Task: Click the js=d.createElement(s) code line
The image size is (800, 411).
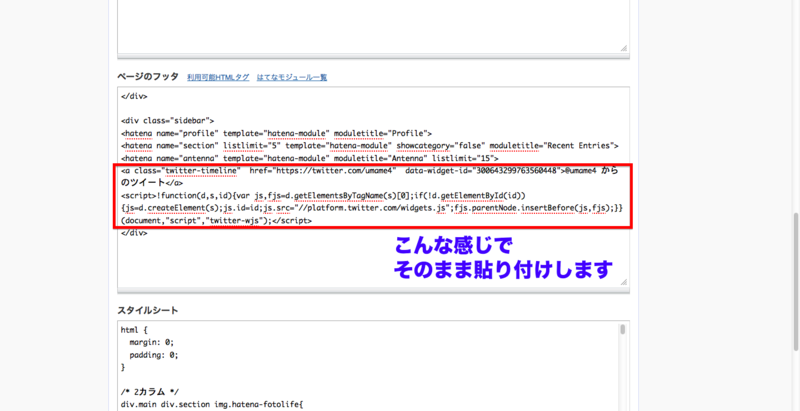Action: (x=371, y=209)
